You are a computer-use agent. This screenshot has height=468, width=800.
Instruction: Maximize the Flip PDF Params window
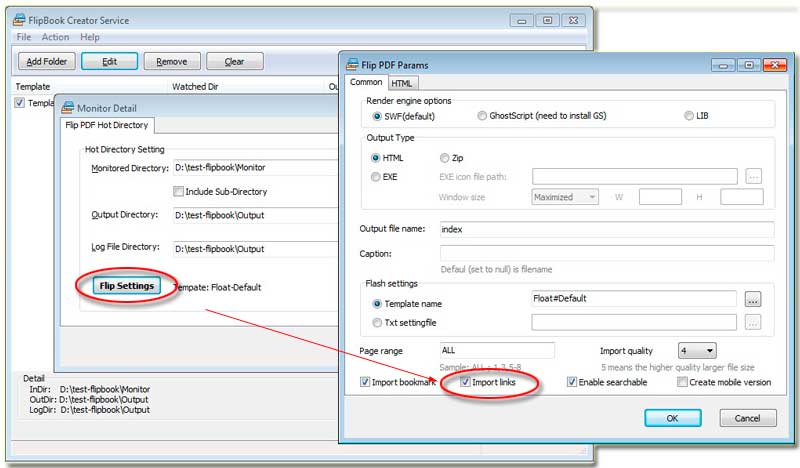point(749,65)
